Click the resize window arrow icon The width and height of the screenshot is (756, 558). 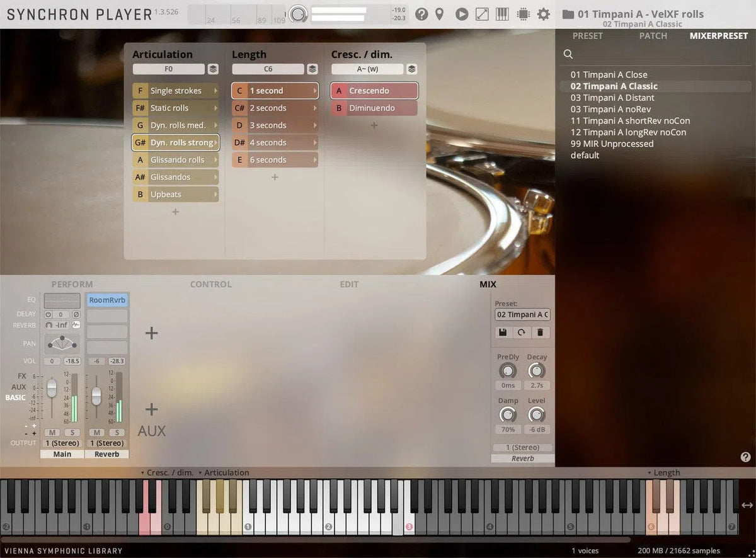481,13
